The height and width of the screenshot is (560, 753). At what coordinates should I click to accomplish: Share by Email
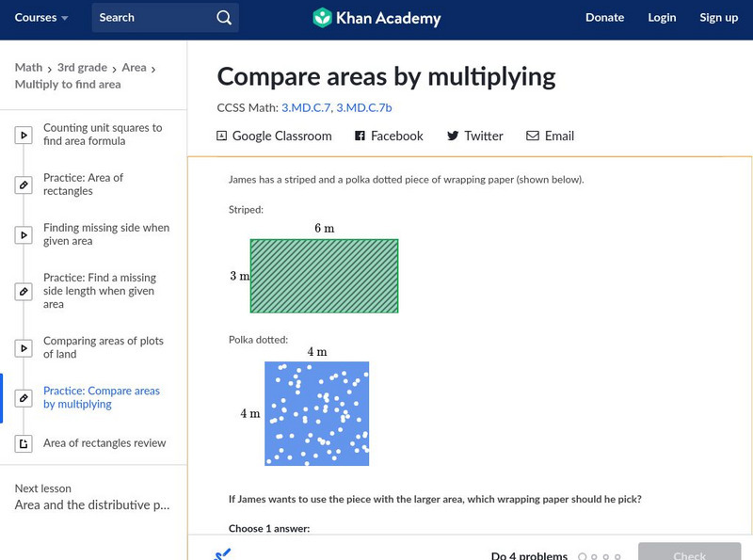(550, 136)
